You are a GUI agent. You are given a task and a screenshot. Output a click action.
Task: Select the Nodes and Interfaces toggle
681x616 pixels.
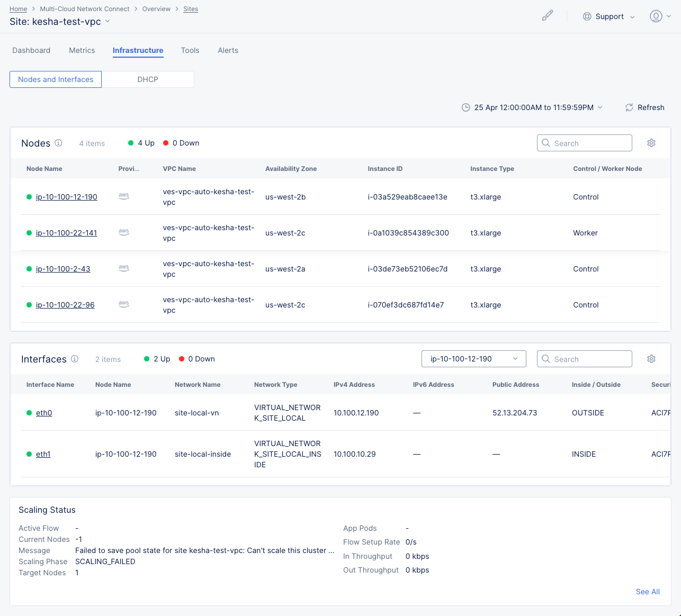click(56, 79)
